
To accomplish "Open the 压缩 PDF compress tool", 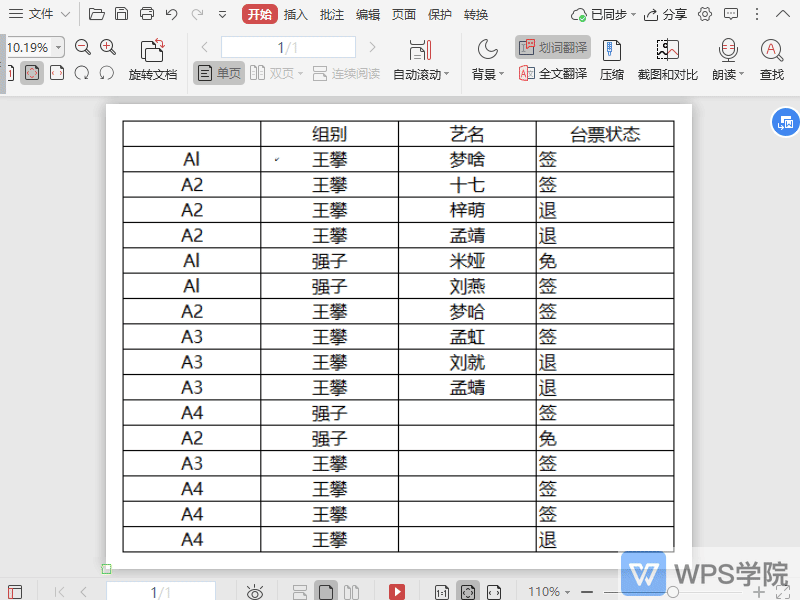I will click(x=611, y=60).
